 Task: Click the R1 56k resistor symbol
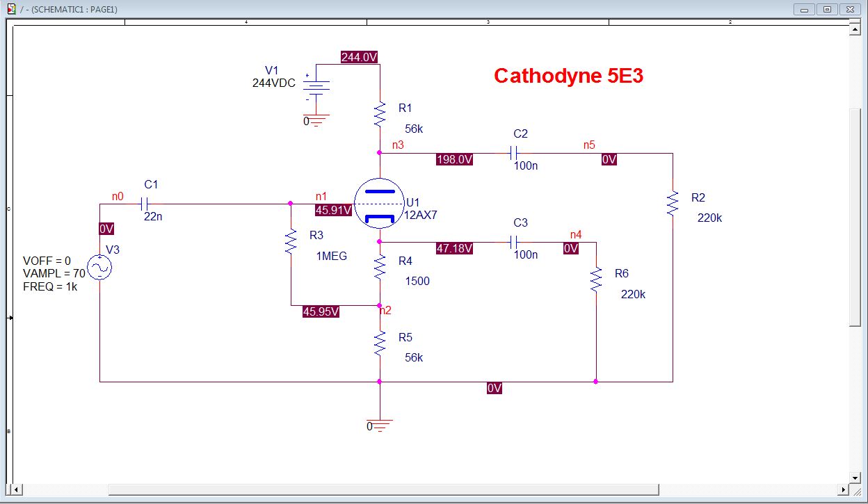pos(380,114)
